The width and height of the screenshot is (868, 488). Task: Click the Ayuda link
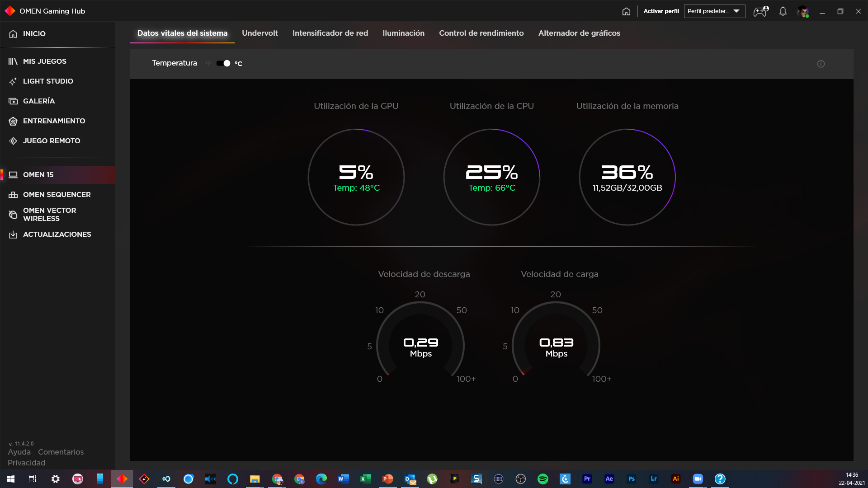[19, 452]
